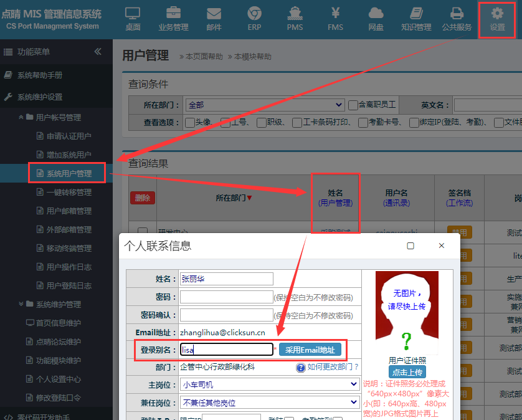Open the 邮件 mail icon
Image resolution: width=522 pixels, height=420 pixels.
(x=214, y=19)
